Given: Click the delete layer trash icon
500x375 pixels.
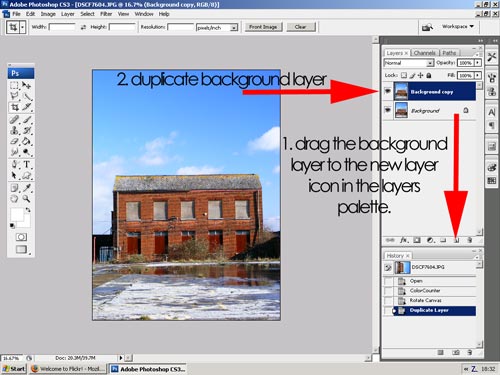Looking at the screenshot, I should coord(469,240).
